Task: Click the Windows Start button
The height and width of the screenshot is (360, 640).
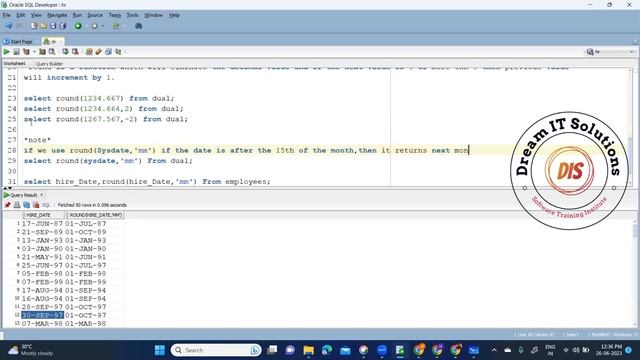Action: pyautogui.click(x=160, y=350)
